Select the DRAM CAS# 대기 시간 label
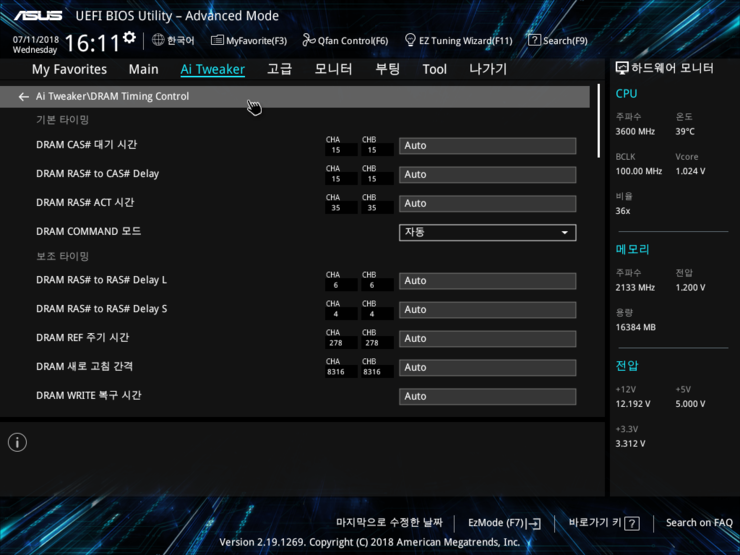740x555 pixels. point(86,145)
